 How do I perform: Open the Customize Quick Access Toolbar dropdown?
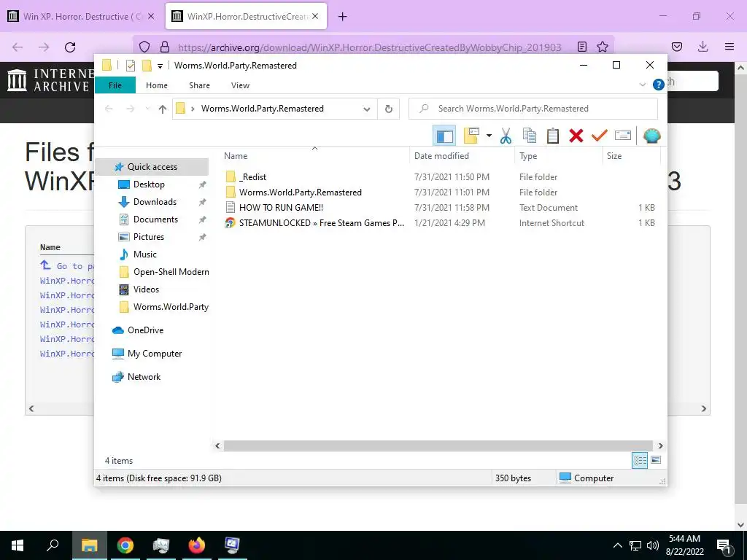click(x=160, y=66)
